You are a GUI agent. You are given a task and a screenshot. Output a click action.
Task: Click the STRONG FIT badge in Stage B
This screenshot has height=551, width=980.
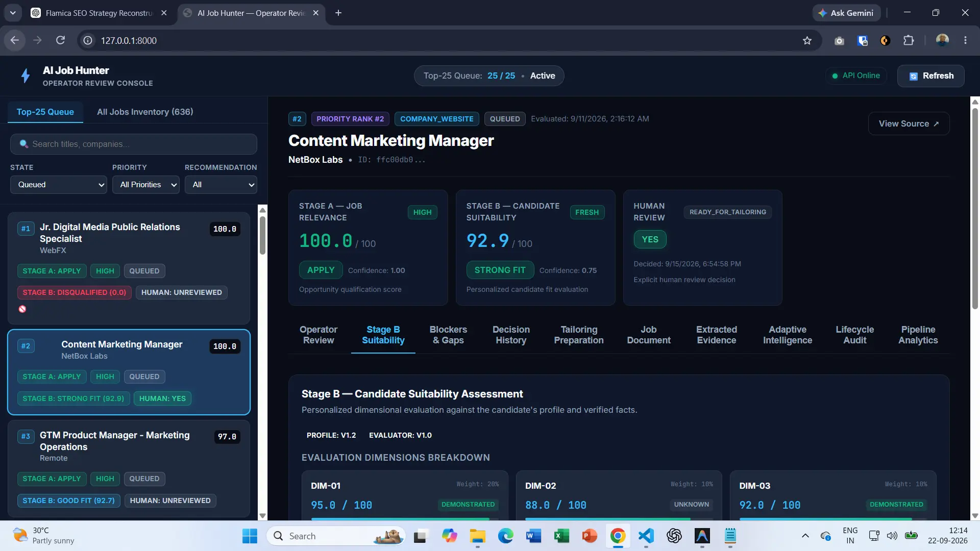500,270
